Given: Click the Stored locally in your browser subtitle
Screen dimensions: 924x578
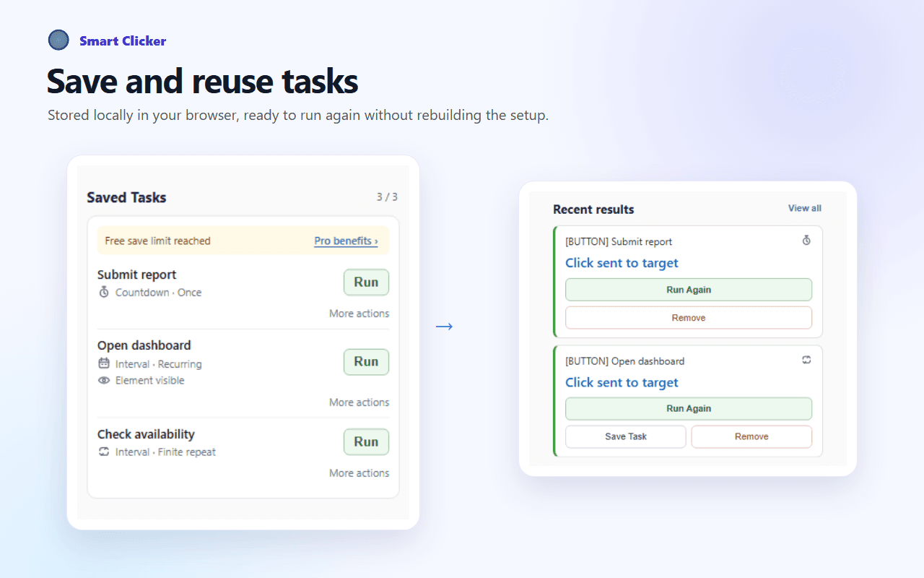Looking at the screenshot, I should tap(298, 116).
